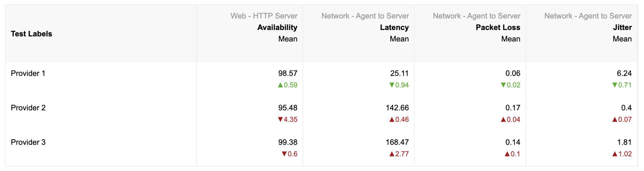Open the Provider 3 row label

pyautogui.click(x=28, y=142)
